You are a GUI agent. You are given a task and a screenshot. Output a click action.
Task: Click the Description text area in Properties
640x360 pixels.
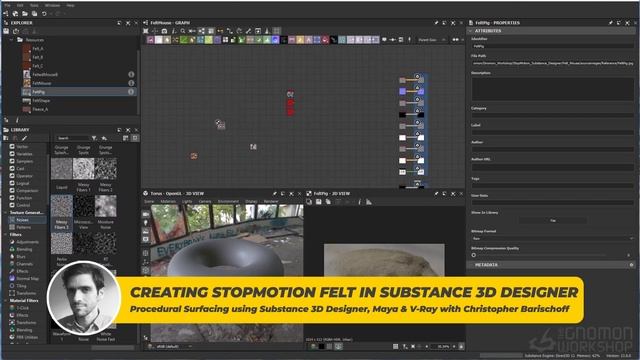click(x=553, y=89)
